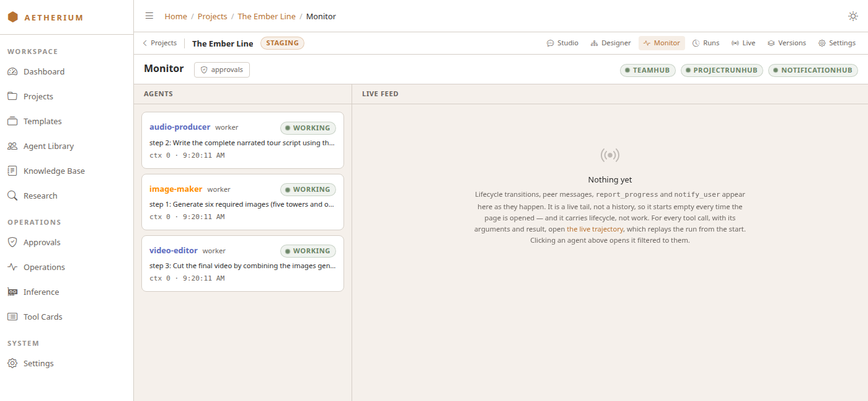Click the video-editor step 3 description text
The height and width of the screenshot is (401, 868).
242,266
